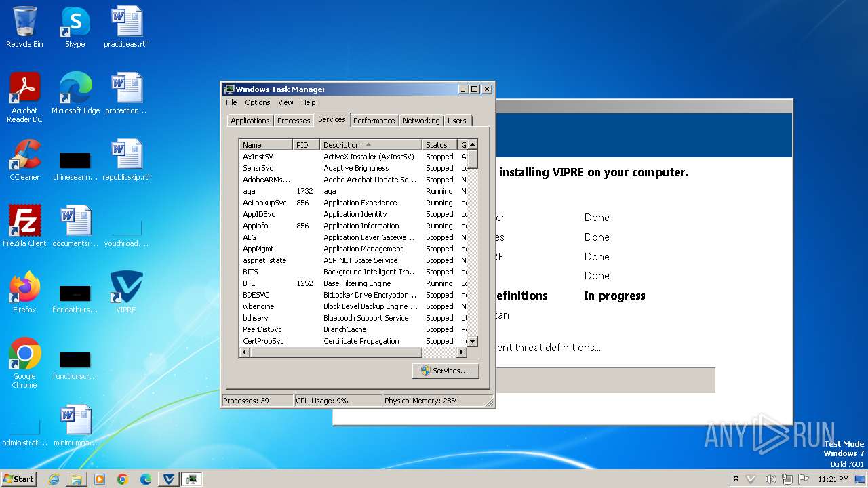
Task: Select the BFE service row
Action: click(353, 283)
